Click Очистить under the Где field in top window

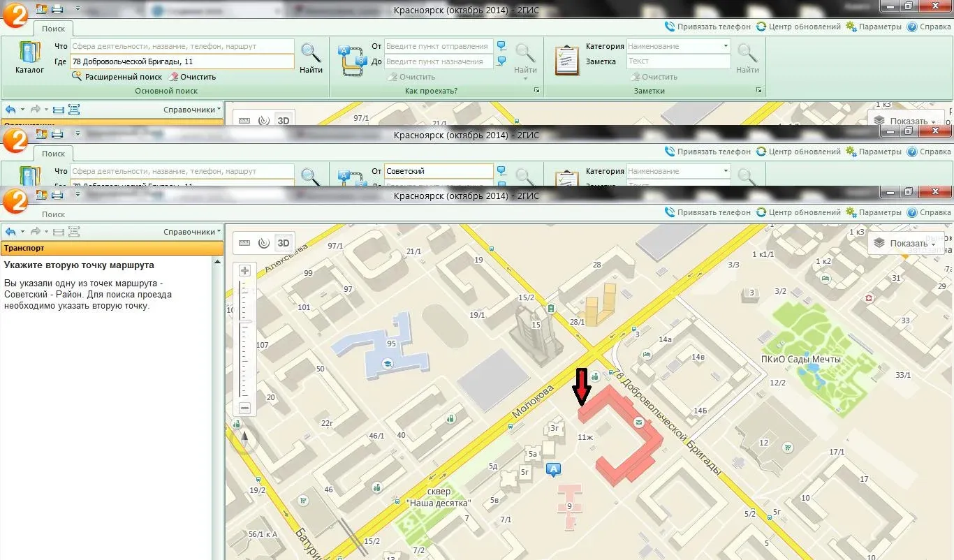192,77
